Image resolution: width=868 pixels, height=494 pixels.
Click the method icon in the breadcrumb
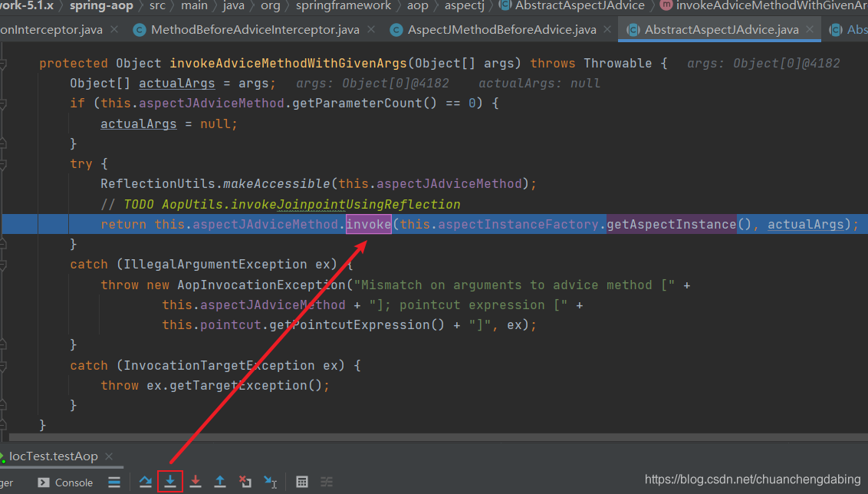click(x=666, y=5)
